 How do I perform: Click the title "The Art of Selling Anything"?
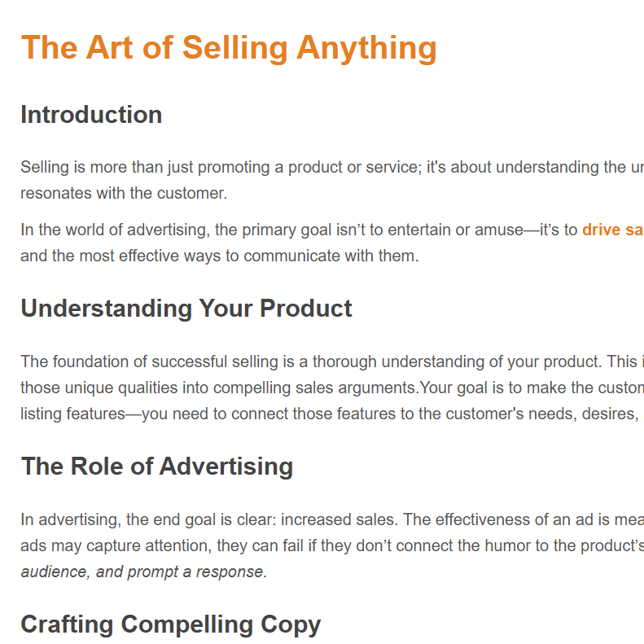229,49
